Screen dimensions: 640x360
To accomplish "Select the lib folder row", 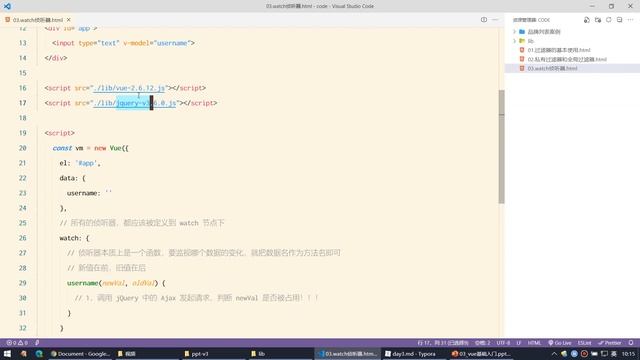I will tap(572, 41).
